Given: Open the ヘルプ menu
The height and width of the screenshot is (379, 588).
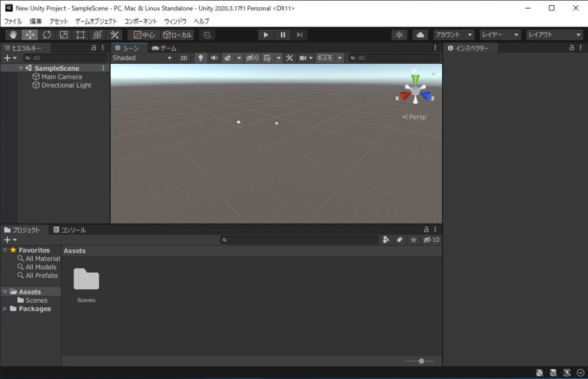Looking at the screenshot, I should click(202, 21).
